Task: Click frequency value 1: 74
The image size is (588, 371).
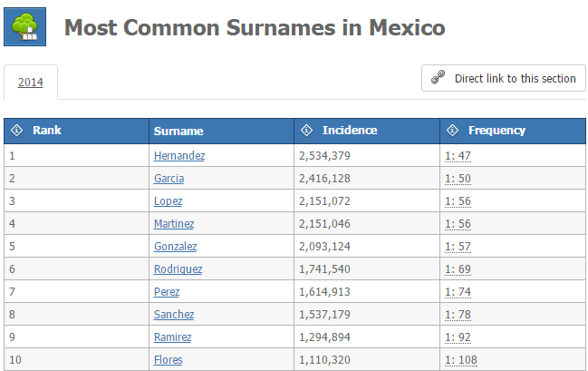Action: [458, 292]
